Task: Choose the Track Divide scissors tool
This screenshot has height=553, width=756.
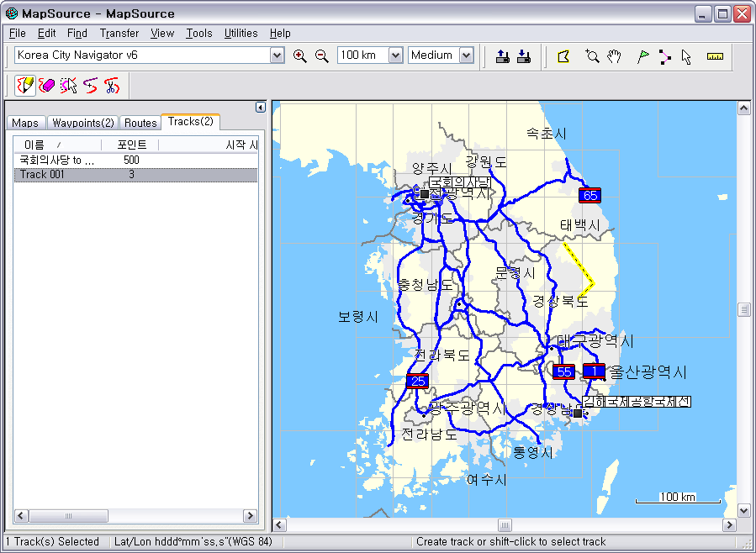Action: [112, 86]
